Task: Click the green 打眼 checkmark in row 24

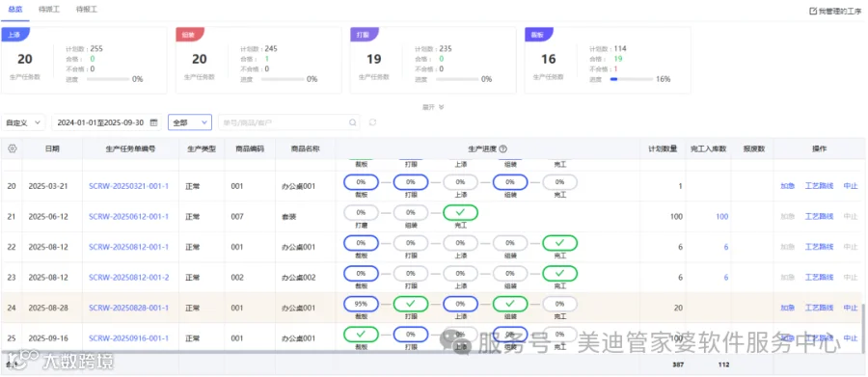Action: click(410, 304)
